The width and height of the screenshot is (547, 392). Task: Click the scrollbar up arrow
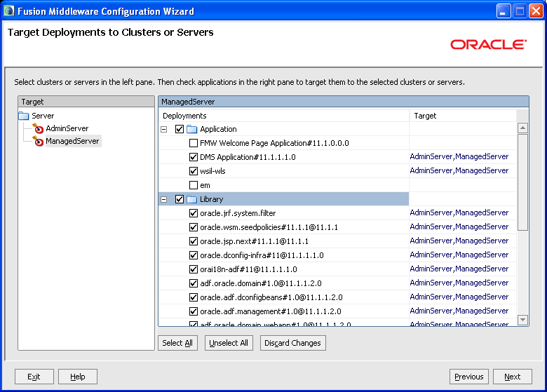click(522, 128)
